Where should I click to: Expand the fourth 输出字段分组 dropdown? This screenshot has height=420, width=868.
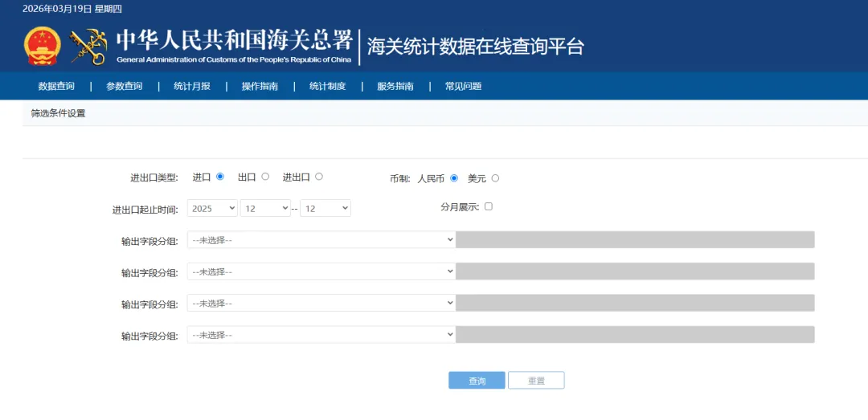[321, 335]
